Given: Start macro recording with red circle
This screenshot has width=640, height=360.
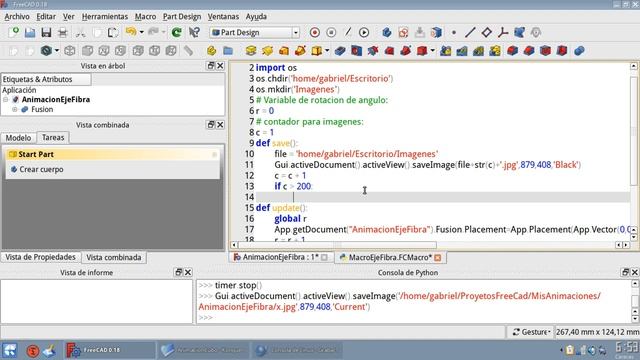Looking at the screenshot, I should (314, 32).
